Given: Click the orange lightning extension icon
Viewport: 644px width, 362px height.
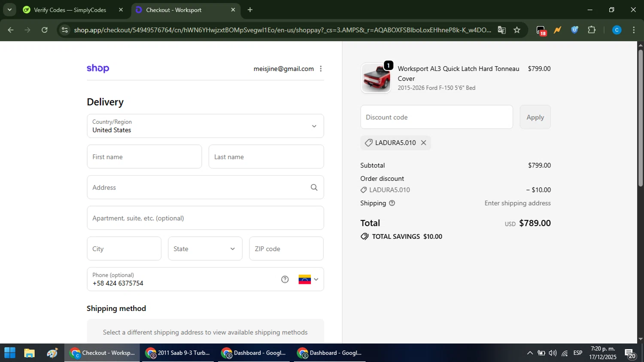Looking at the screenshot, I should point(558,30).
